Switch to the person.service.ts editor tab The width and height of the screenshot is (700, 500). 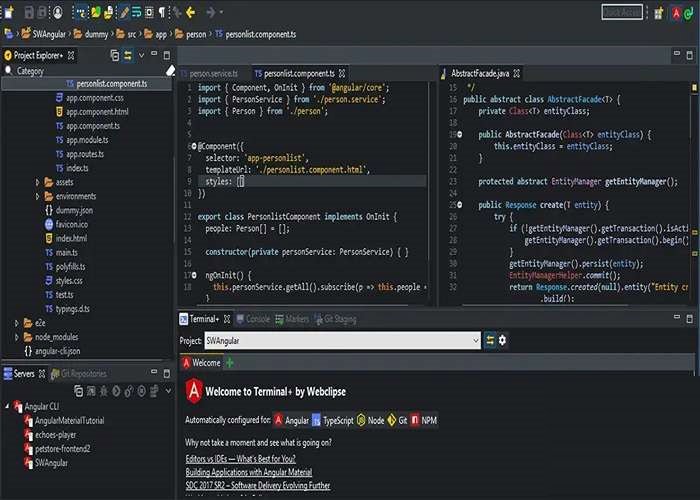(213, 74)
